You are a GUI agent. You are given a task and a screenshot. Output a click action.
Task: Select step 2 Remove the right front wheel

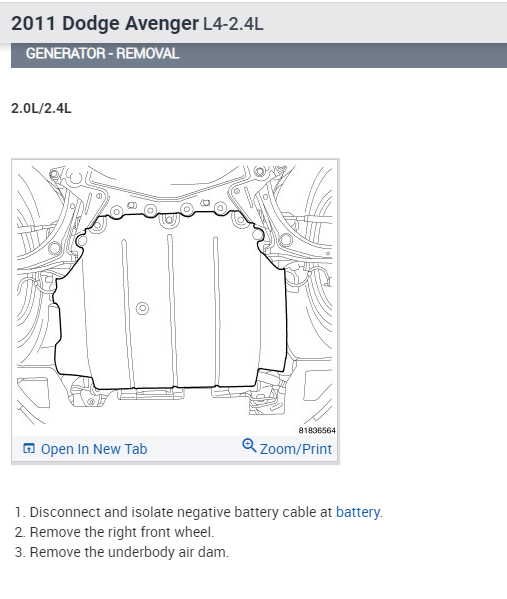pyautogui.click(x=122, y=532)
